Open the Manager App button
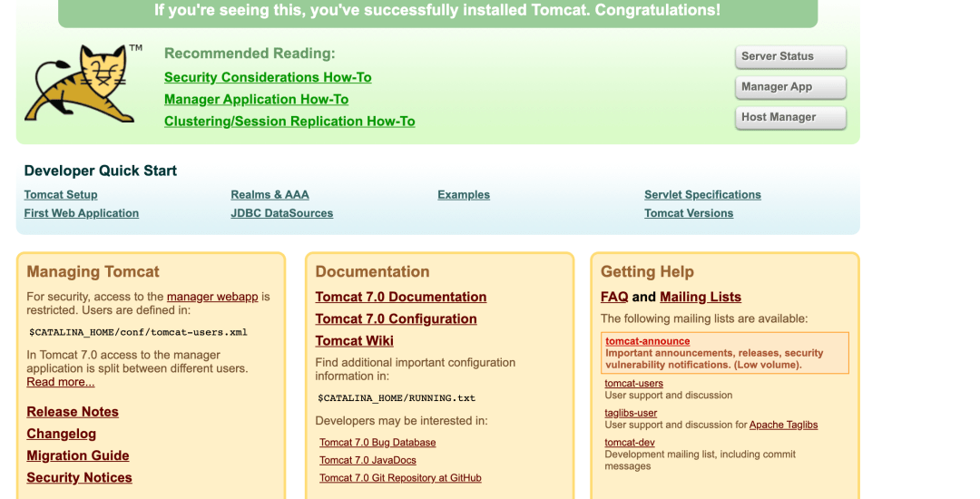 pos(790,87)
